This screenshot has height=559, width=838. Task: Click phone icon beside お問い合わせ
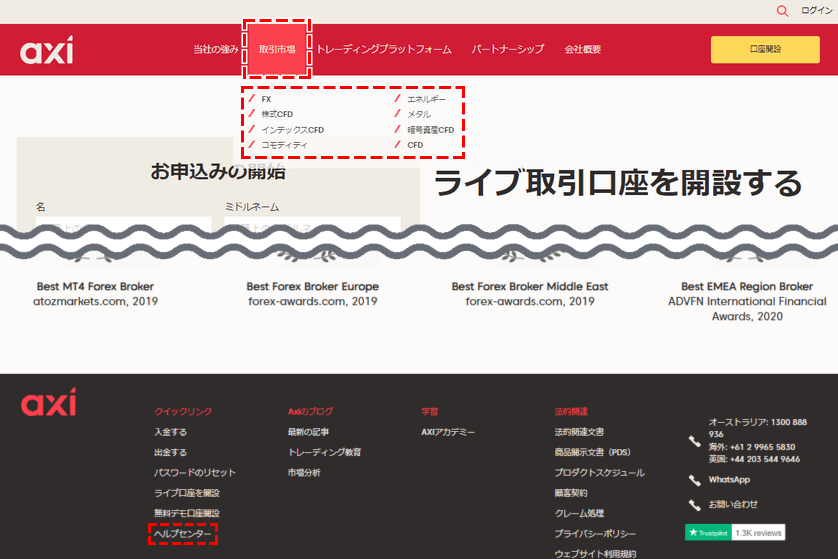pos(695,504)
